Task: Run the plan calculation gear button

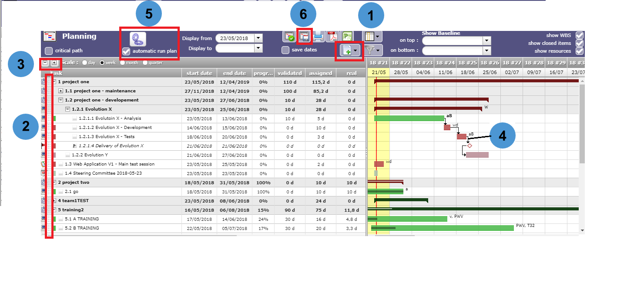Action: pos(138,39)
